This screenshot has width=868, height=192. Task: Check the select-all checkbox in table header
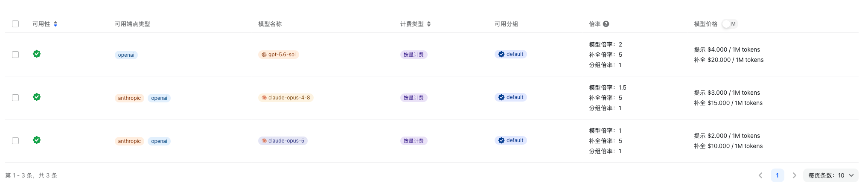[x=15, y=24]
